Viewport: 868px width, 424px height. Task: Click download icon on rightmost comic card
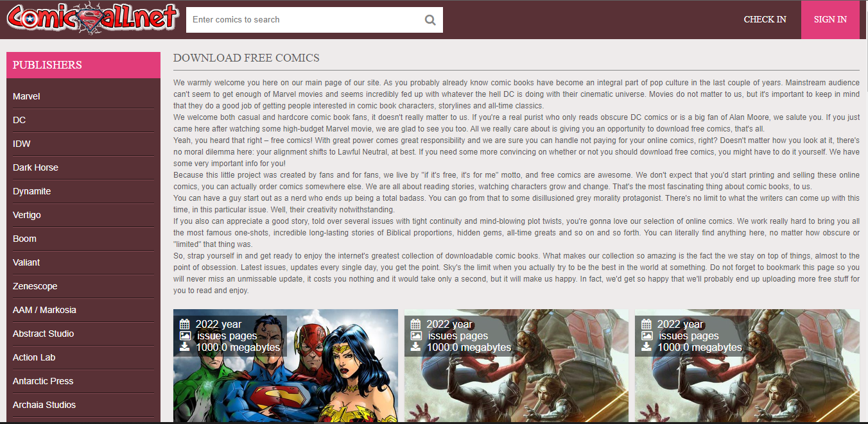pyautogui.click(x=647, y=347)
